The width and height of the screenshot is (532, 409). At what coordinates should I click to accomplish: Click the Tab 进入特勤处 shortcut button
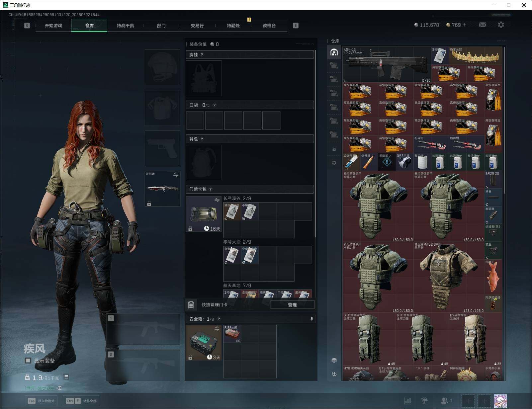(x=41, y=401)
